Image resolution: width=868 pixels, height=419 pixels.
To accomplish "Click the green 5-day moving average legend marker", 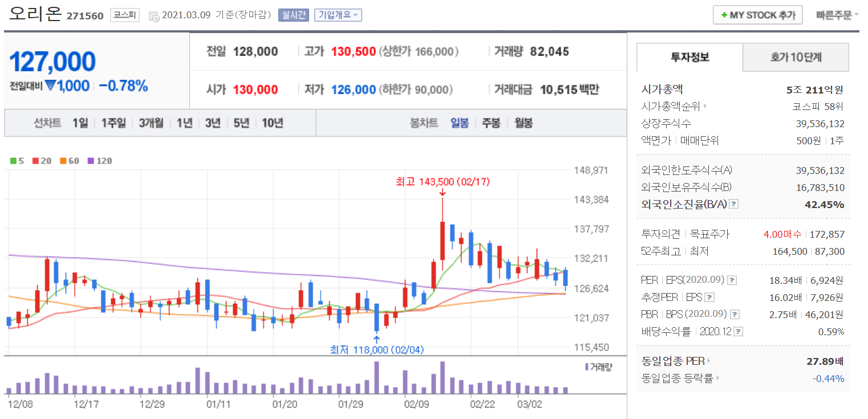I will 13,161.
